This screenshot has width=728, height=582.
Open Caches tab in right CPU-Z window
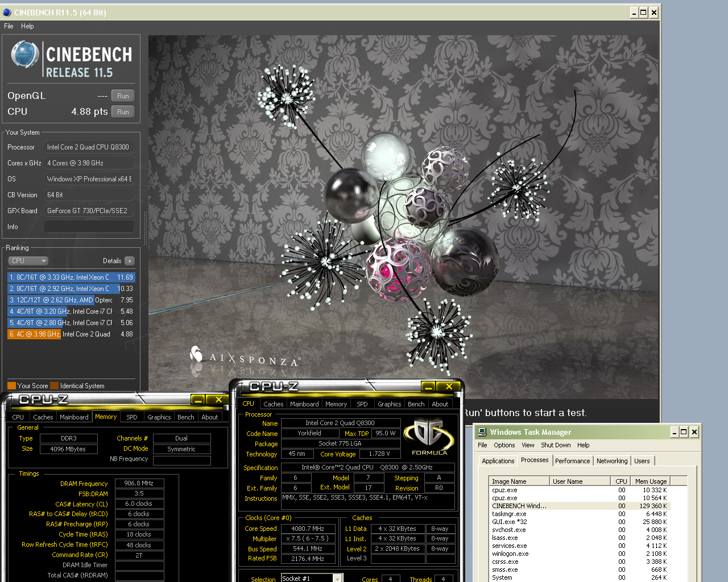(x=273, y=404)
